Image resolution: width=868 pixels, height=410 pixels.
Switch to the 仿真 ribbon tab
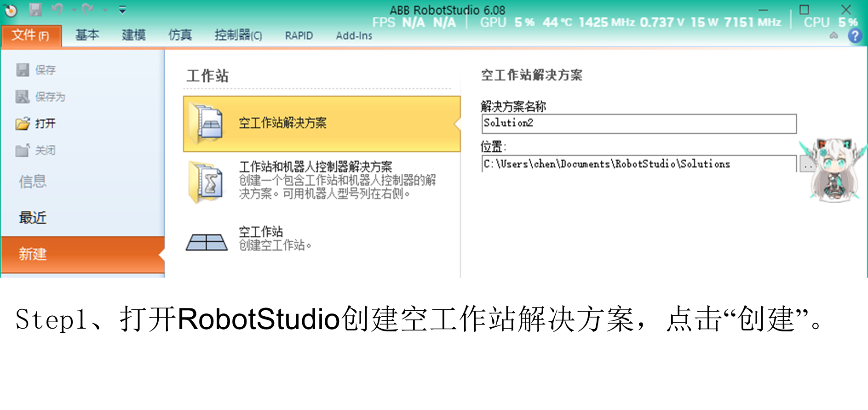[x=180, y=35]
